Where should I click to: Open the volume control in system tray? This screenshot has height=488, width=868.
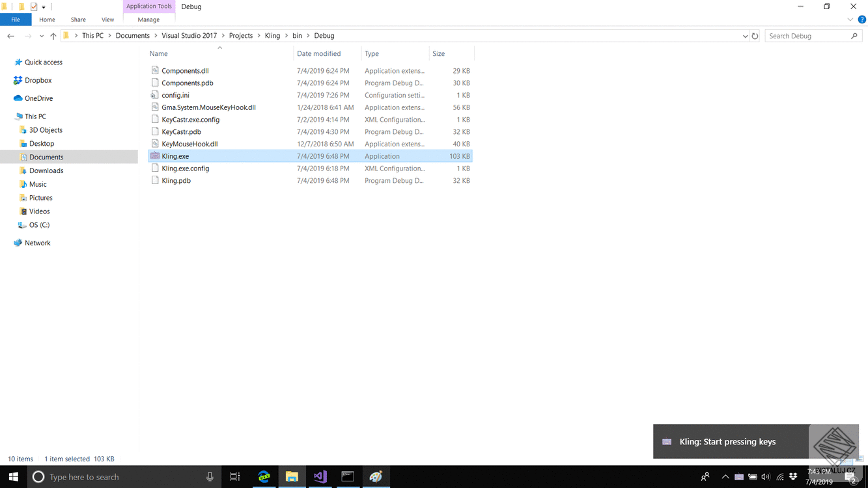click(x=766, y=477)
